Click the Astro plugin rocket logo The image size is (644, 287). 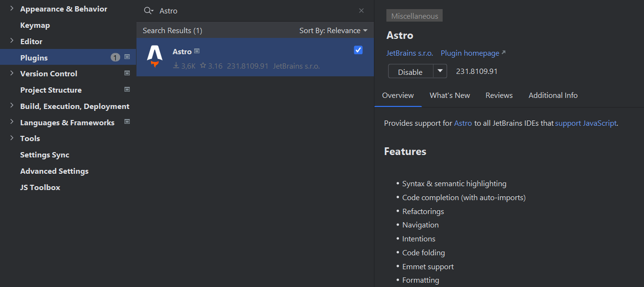(155, 56)
